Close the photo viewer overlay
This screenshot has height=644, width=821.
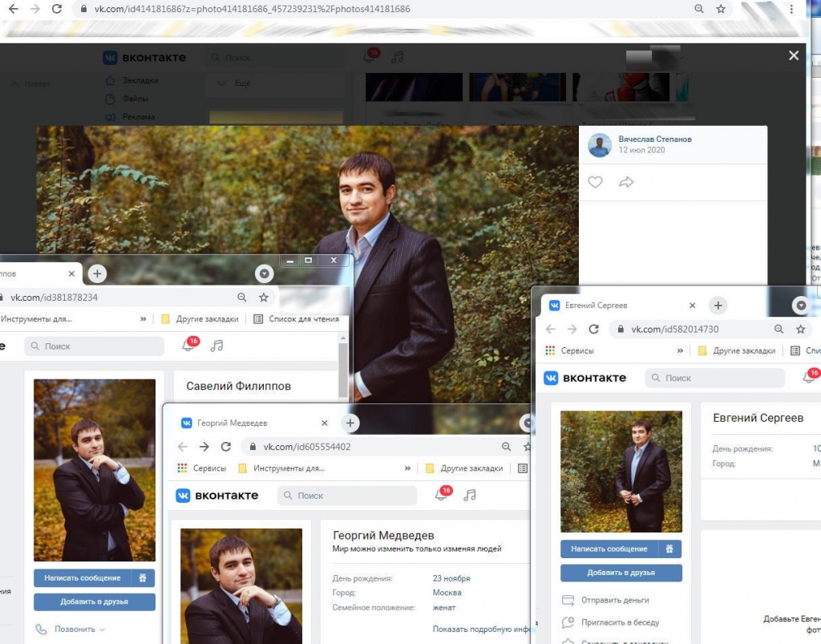click(793, 55)
